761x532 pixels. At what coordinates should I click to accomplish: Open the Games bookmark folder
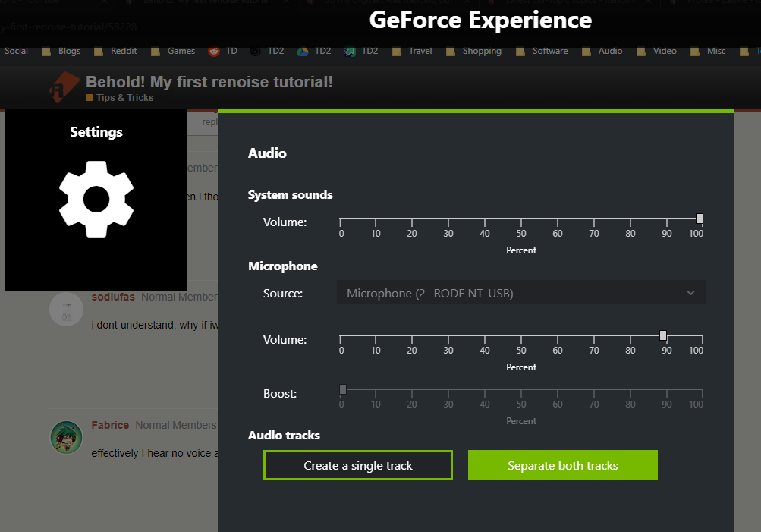(x=173, y=51)
